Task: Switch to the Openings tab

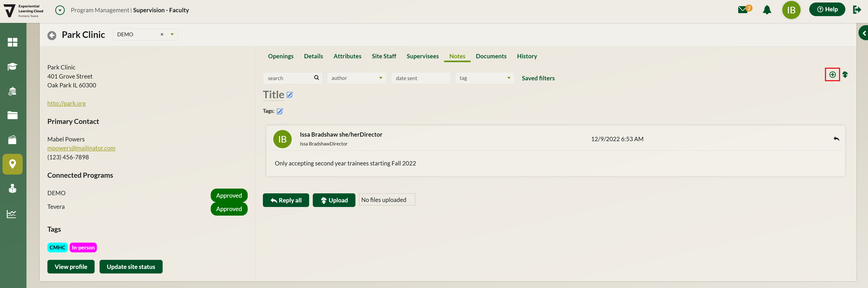Action: coord(281,56)
